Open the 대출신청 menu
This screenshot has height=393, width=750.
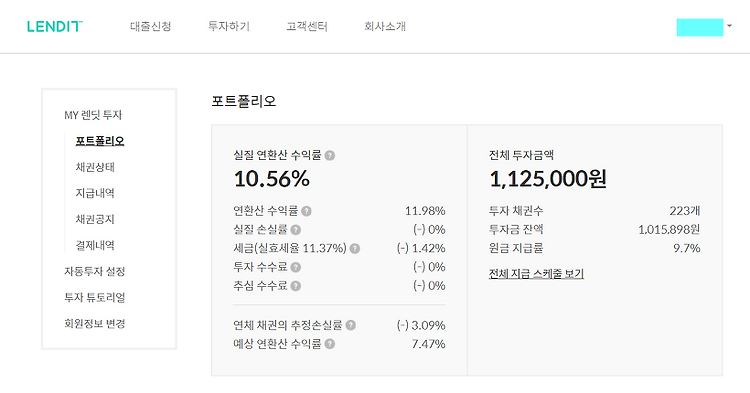[150, 26]
